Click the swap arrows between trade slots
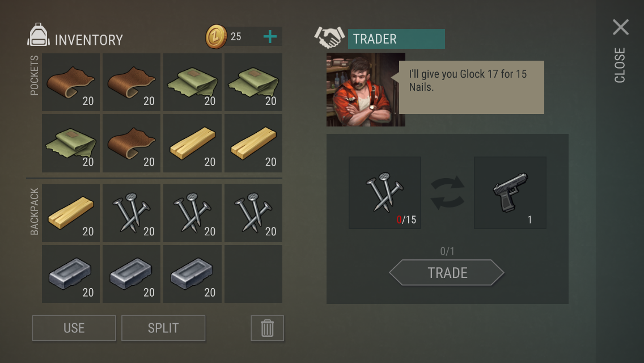 click(447, 192)
